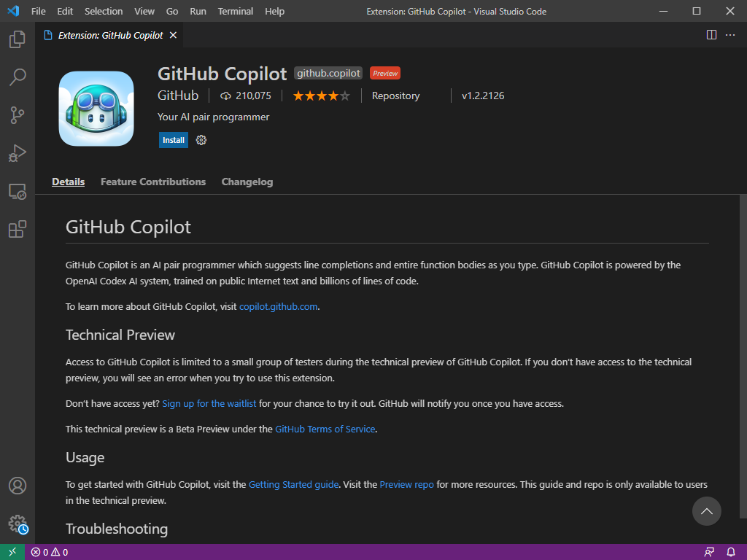Select the Details tab
747x560 pixels.
(x=68, y=182)
